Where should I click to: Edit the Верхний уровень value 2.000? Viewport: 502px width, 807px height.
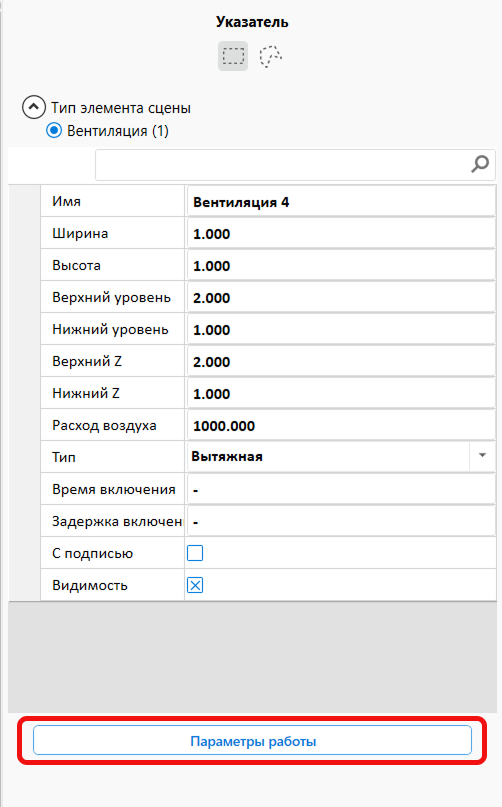(341, 297)
